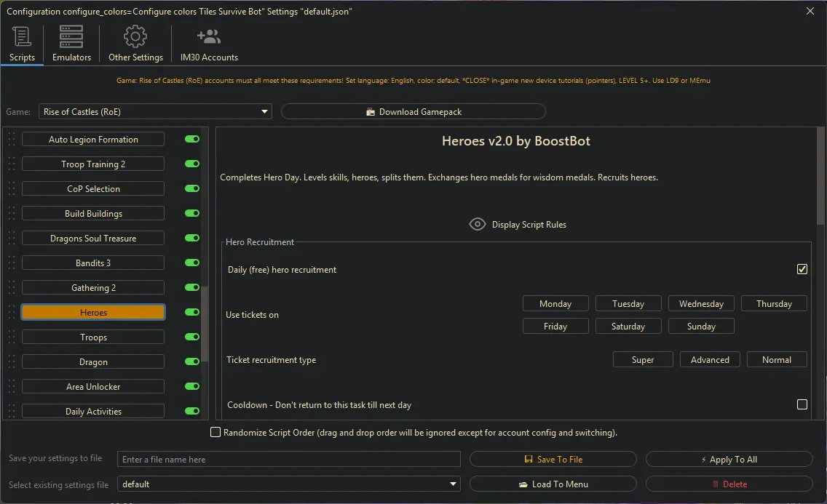
Task: Click Load To Menu button
Action: pyautogui.click(x=553, y=484)
